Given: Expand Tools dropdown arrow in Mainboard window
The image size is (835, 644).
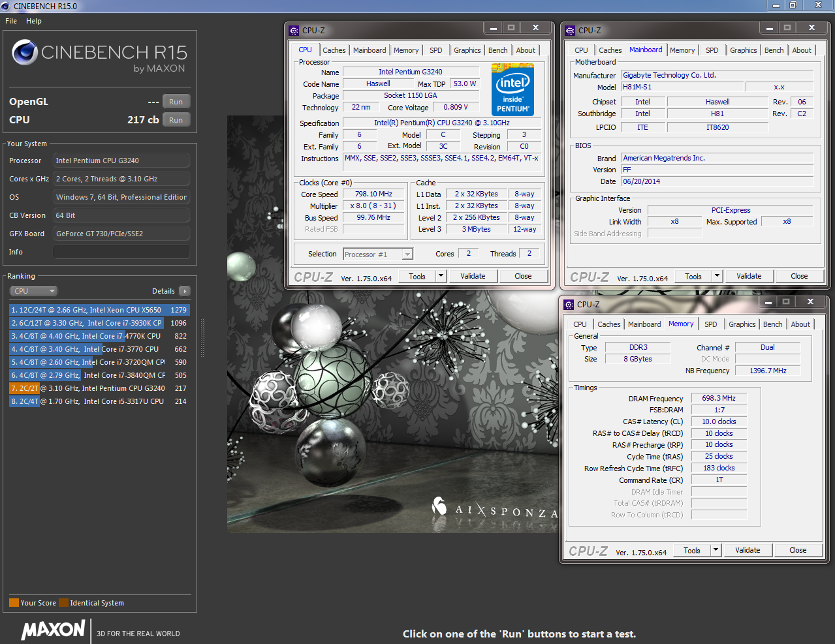Looking at the screenshot, I should point(717,276).
